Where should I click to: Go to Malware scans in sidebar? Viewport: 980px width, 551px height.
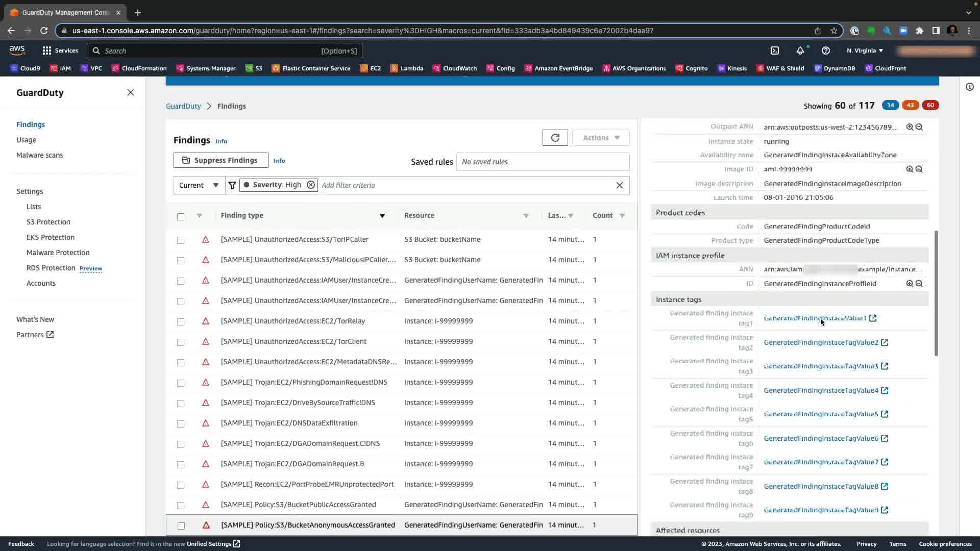pos(40,155)
